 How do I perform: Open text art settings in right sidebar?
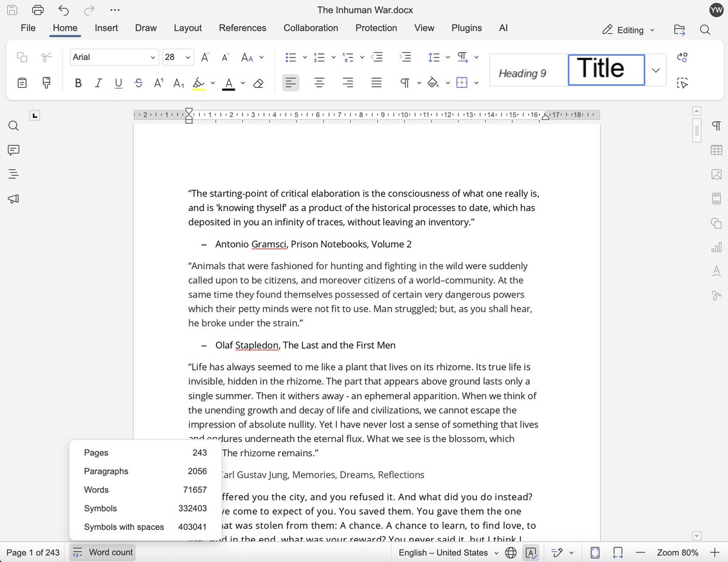[716, 271]
